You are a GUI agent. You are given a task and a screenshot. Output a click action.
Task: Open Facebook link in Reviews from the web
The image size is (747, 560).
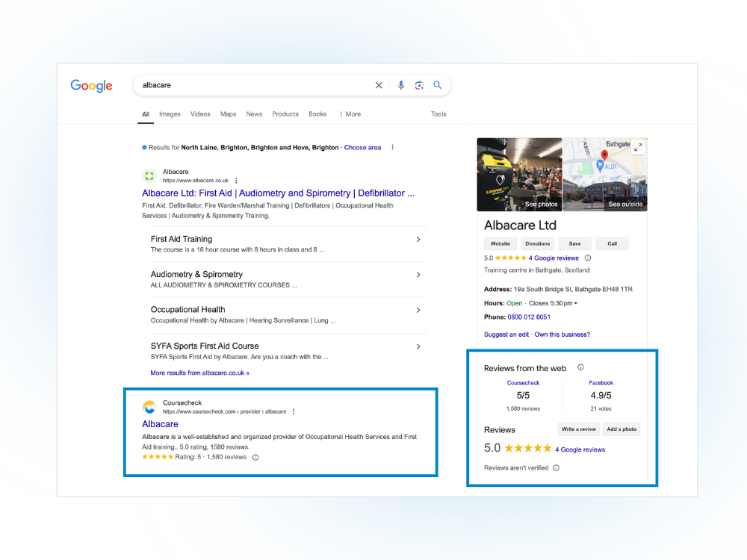pyautogui.click(x=601, y=383)
